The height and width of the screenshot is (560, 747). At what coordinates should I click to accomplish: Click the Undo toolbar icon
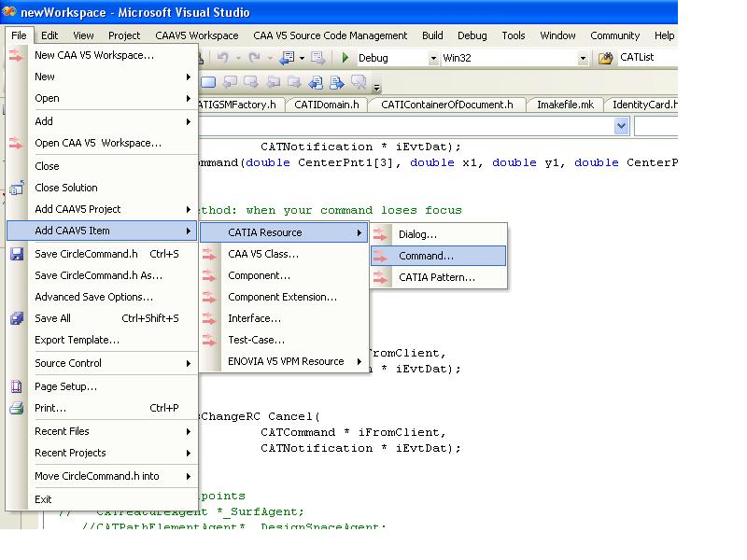[x=222, y=58]
